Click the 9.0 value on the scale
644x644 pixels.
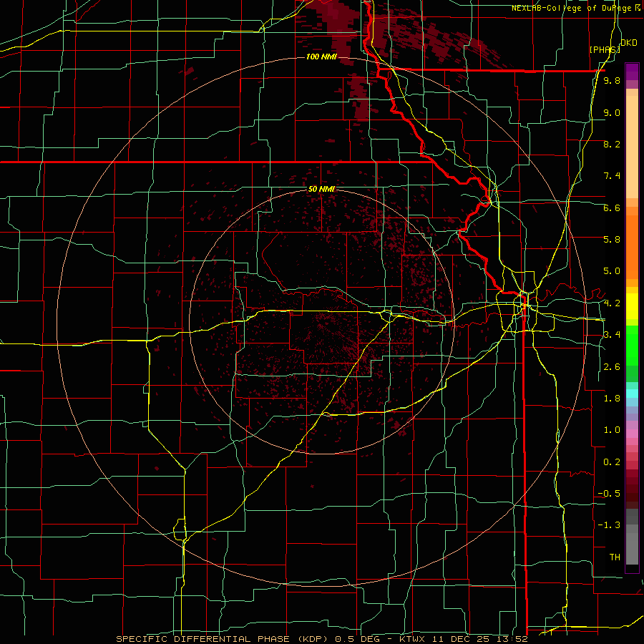[x=612, y=112]
